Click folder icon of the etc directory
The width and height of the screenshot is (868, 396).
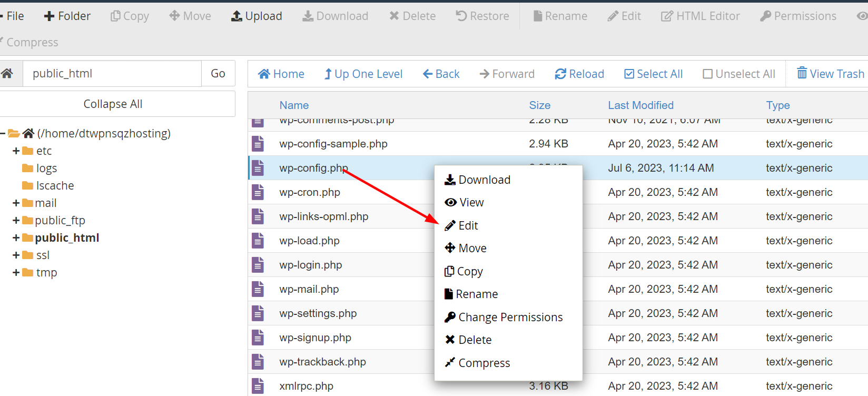tap(28, 151)
